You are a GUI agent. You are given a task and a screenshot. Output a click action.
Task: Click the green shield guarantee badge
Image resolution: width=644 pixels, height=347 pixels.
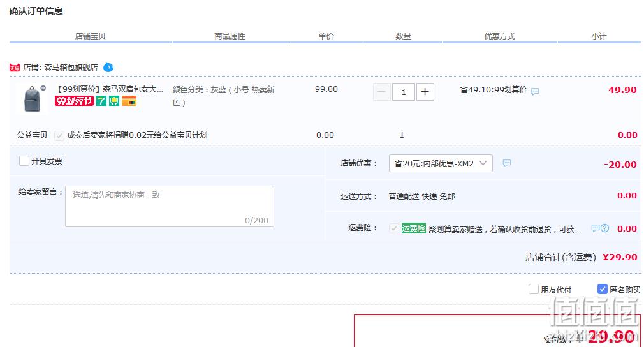113,101
